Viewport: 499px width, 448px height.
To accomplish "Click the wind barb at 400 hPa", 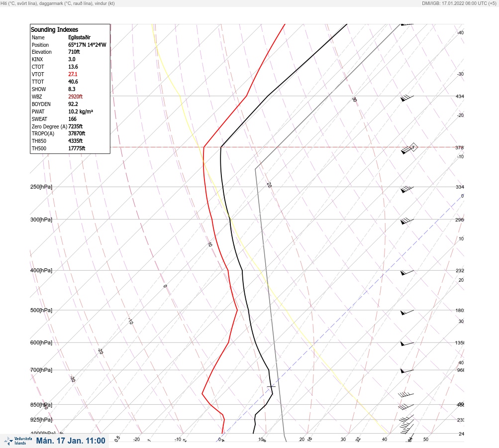I will (407, 273).
